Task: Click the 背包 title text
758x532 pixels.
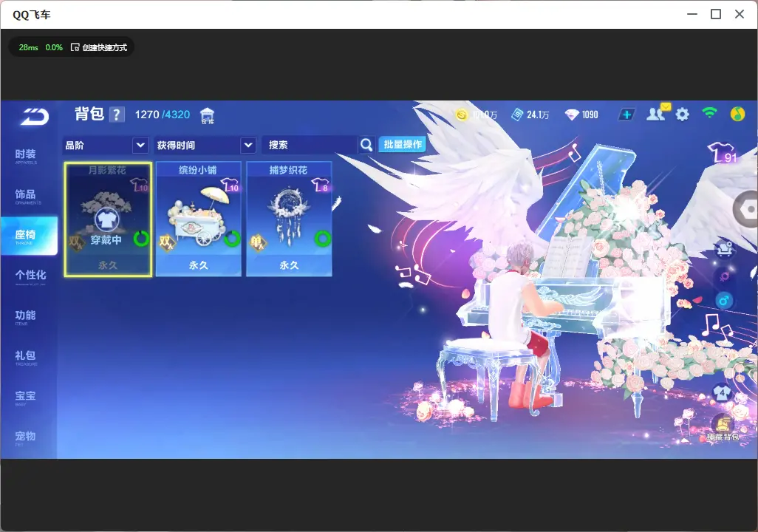Action: click(89, 114)
